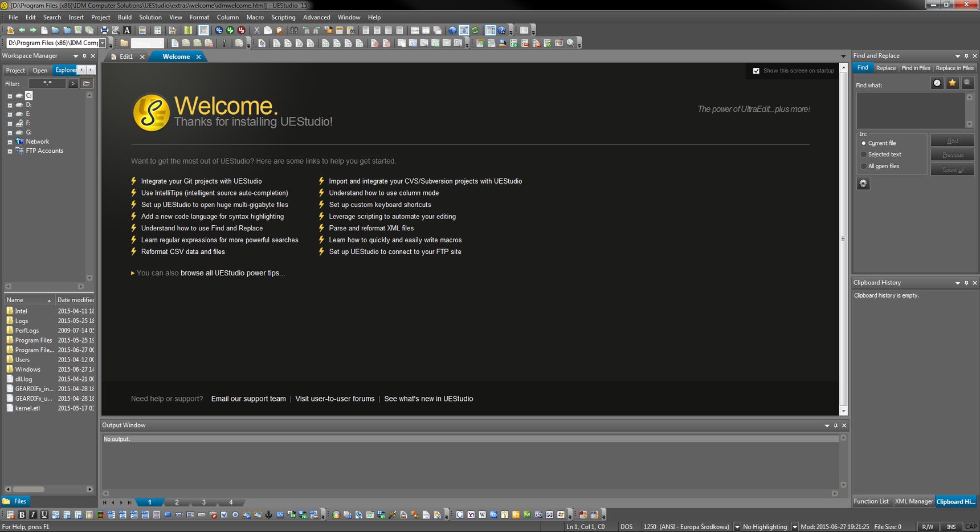Open the Find and Replace panel menu arrow

point(957,56)
